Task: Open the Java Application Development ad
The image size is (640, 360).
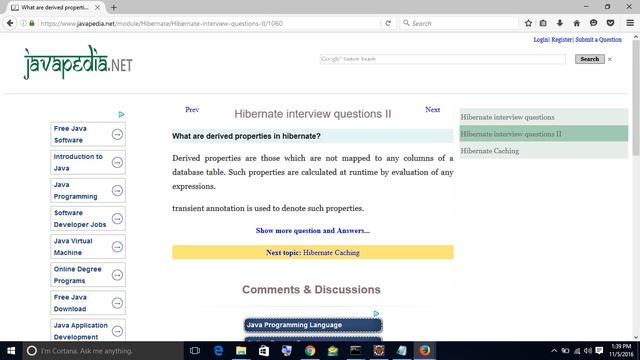Action: click(88, 330)
